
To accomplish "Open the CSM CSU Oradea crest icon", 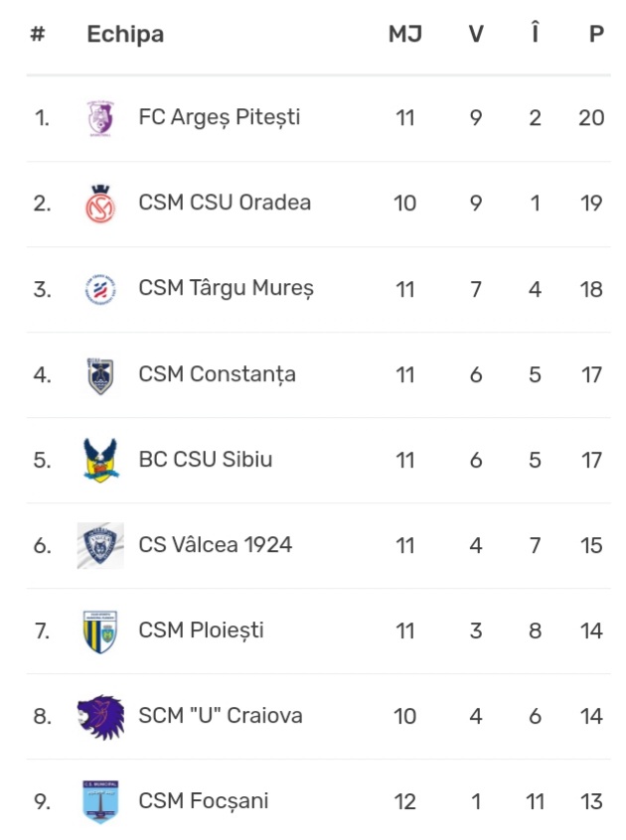I will 100,204.
